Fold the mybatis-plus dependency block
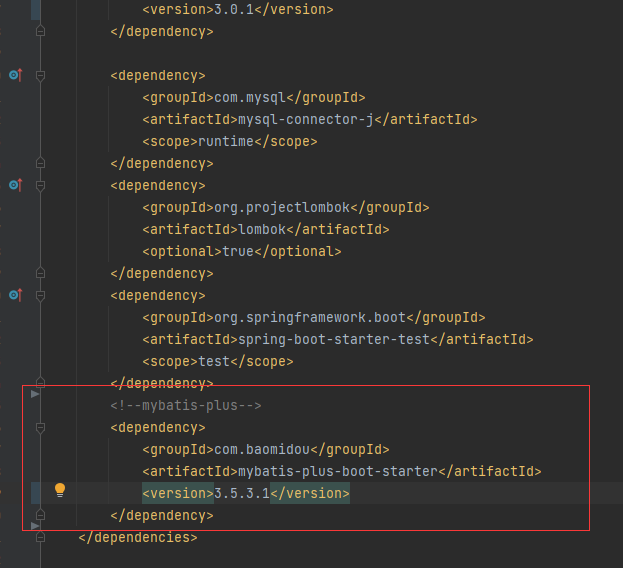This screenshot has width=623, height=568. point(40,427)
